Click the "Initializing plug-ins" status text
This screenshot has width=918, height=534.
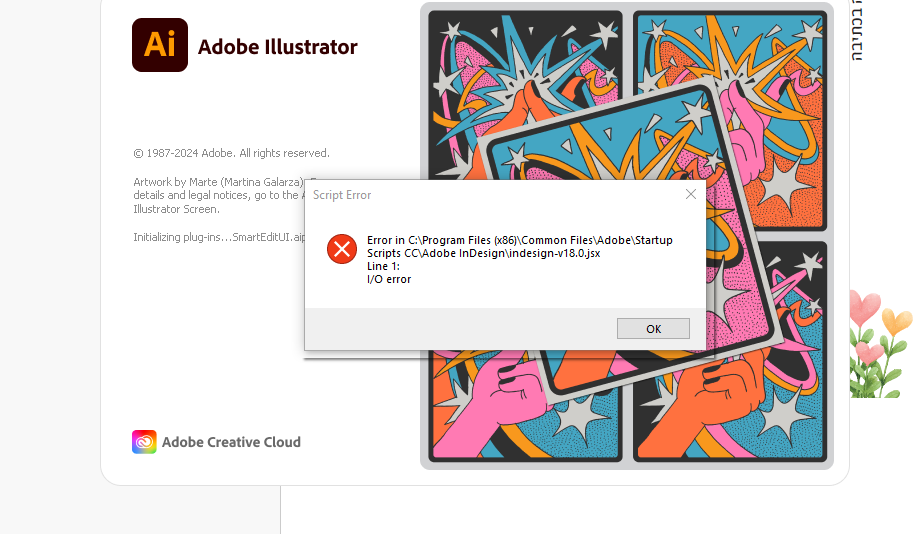(x=219, y=237)
